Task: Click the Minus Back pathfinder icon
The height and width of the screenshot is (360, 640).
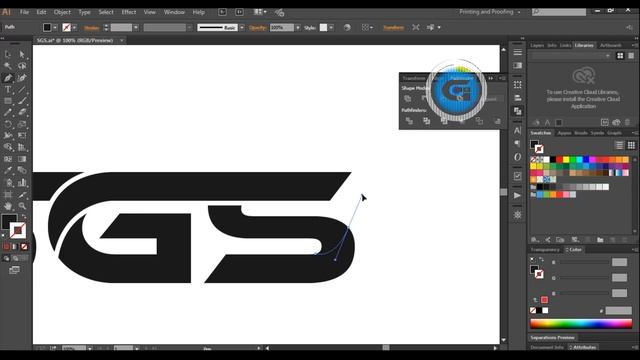Action: click(497, 121)
